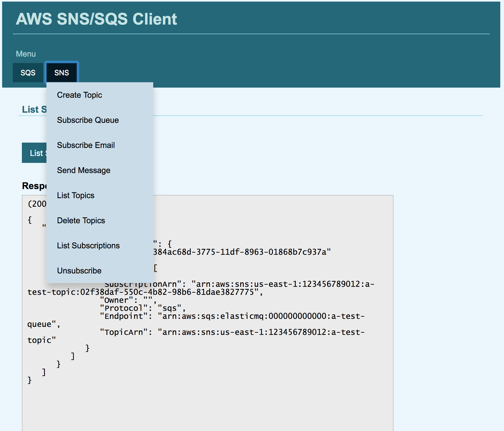Choose List Topics in SNS menu
The image size is (504, 431).
click(x=76, y=195)
